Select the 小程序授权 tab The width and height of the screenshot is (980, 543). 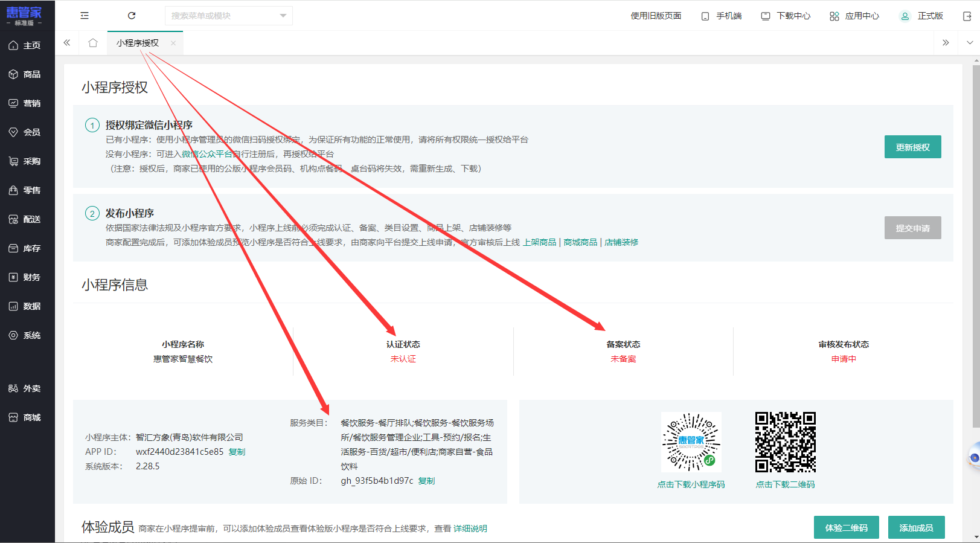(138, 43)
